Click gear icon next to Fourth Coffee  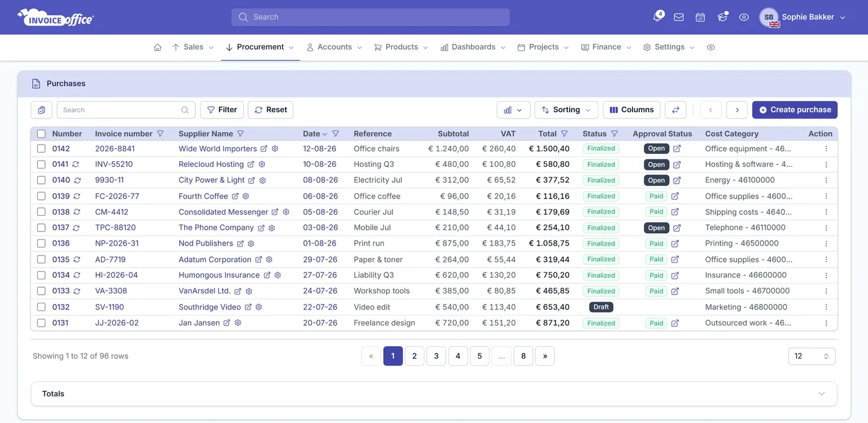(x=246, y=196)
